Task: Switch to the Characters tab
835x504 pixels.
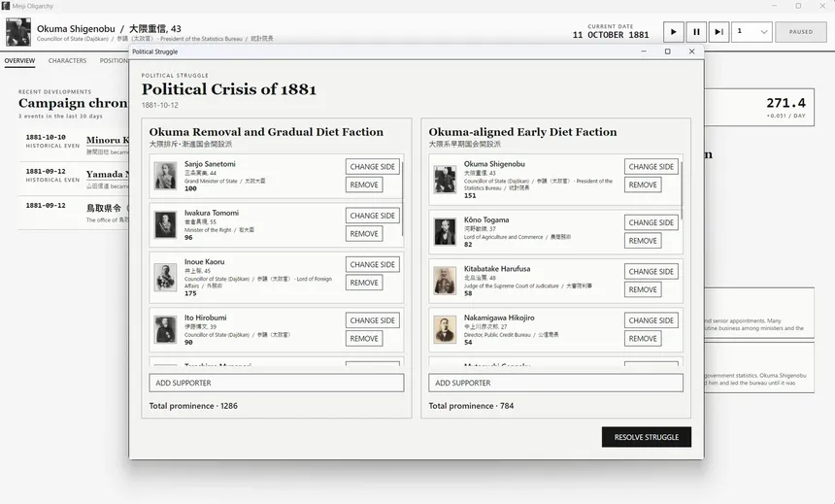Action: [x=67, y=61]
